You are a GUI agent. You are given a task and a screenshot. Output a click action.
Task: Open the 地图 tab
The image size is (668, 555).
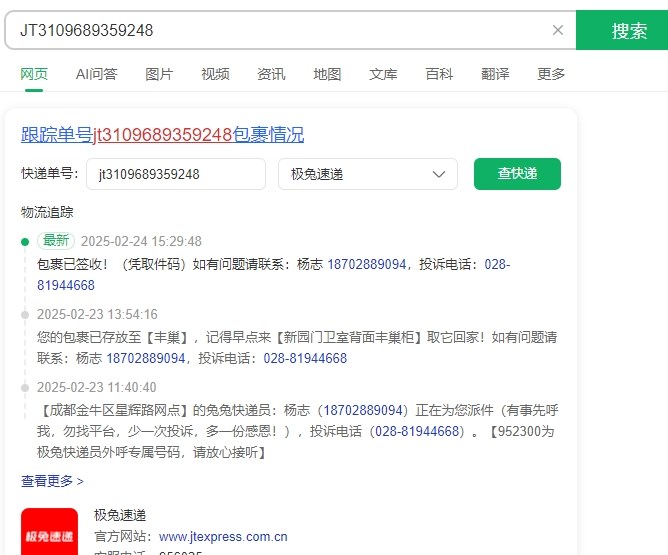[327, 74]
